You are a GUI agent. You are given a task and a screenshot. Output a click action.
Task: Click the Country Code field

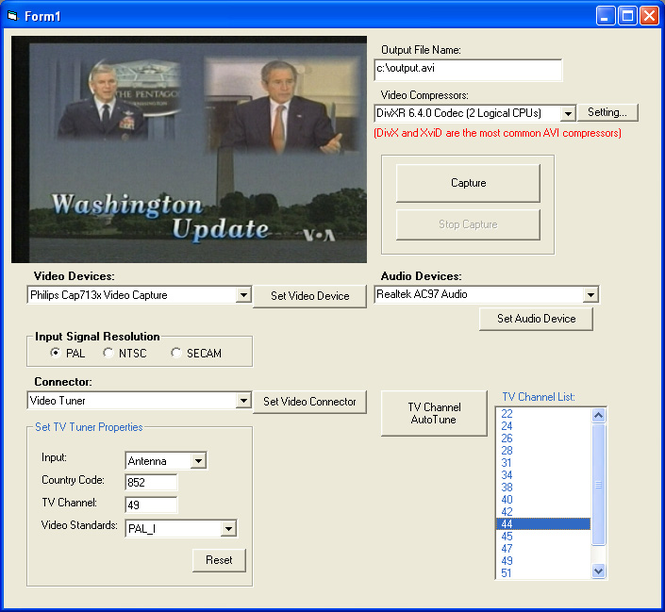tap(151, 483)
